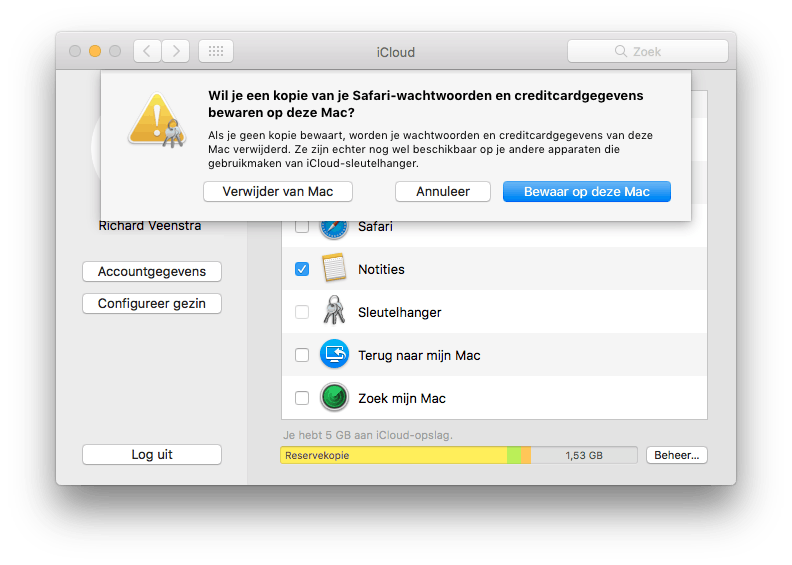
Task: Click the Safari row label
Action: click(x=375, y=227)
